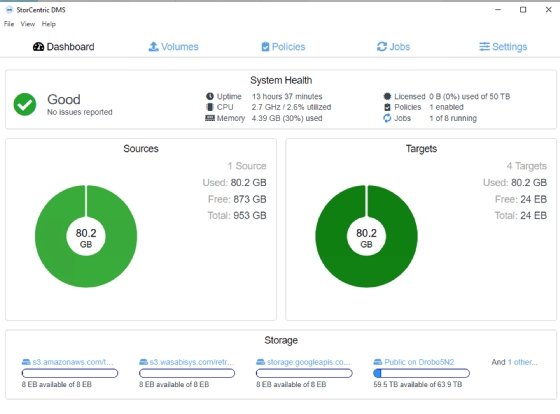The height and width of the screenshot is (414, 560).
Task: Click the Jobs sync icon in System Health
Action: (x=387, y=118)
